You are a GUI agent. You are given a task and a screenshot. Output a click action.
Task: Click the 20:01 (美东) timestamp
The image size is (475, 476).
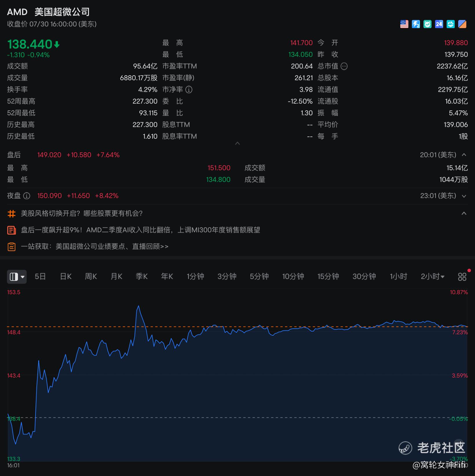tap(438, 155)
